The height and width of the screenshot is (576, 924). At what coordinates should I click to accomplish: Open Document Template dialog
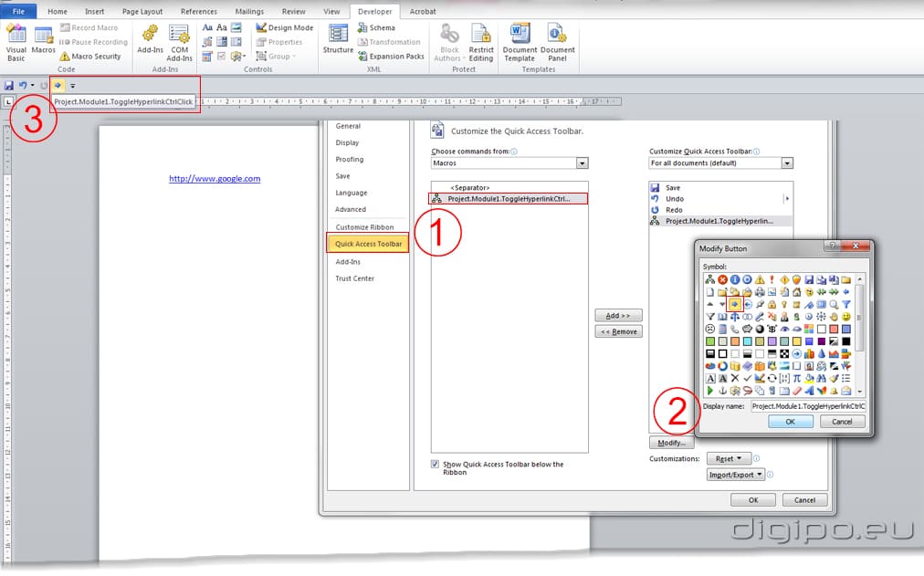(x=520, y=42)
